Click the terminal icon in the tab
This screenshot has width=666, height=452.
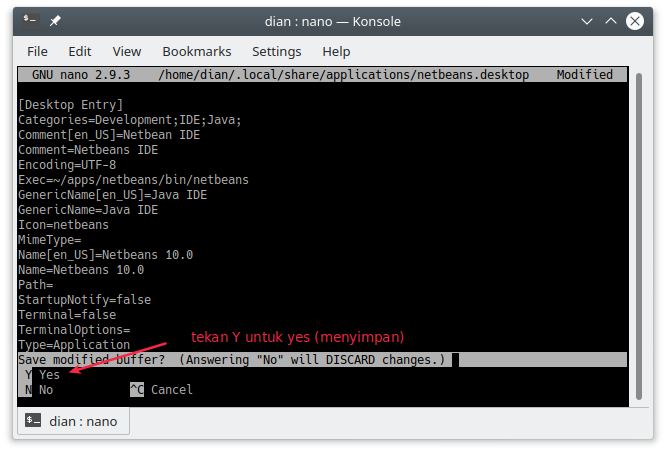tap(33, 421)
